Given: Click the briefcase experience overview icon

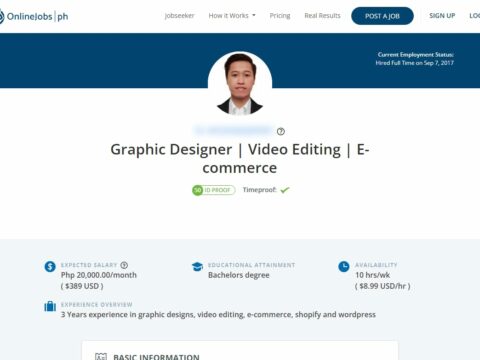Looking at the screenshot, I should pos(50,306).
